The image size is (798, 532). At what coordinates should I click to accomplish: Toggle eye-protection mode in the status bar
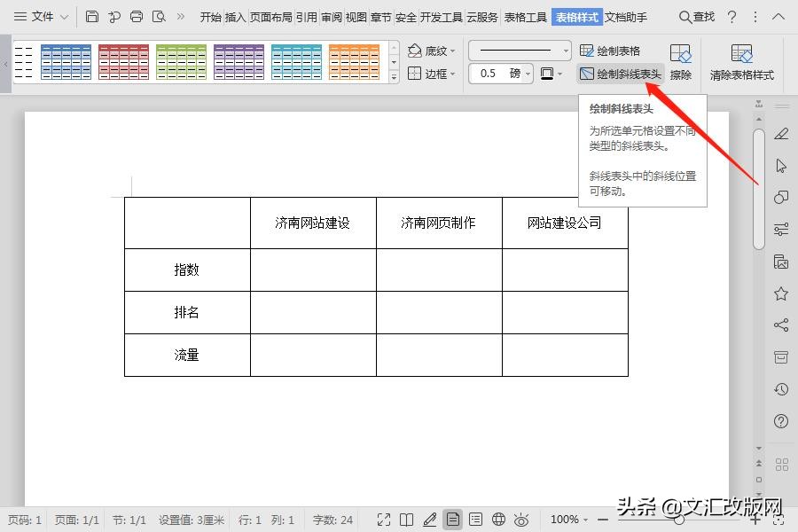522,519
